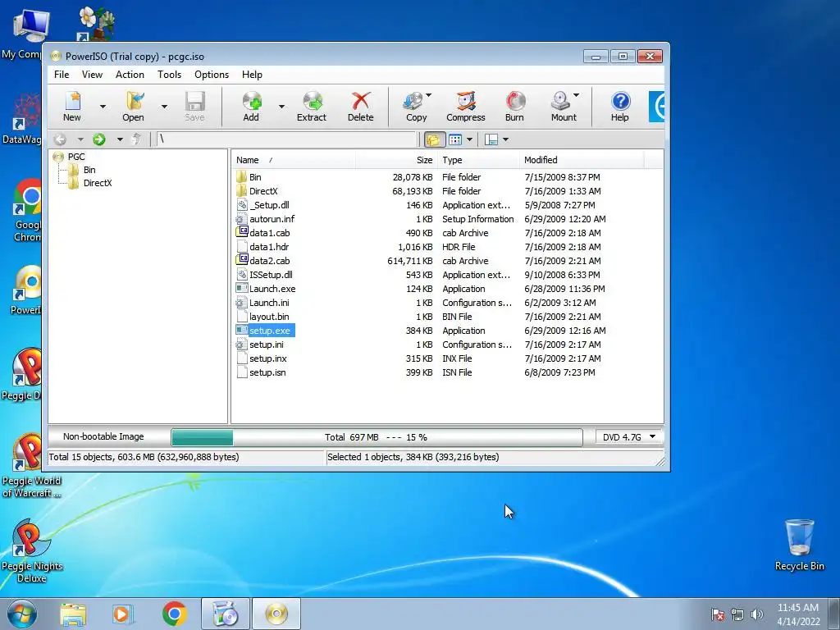
Task: Open Recycle Bin on the desktop
Action: pos(799,545)
